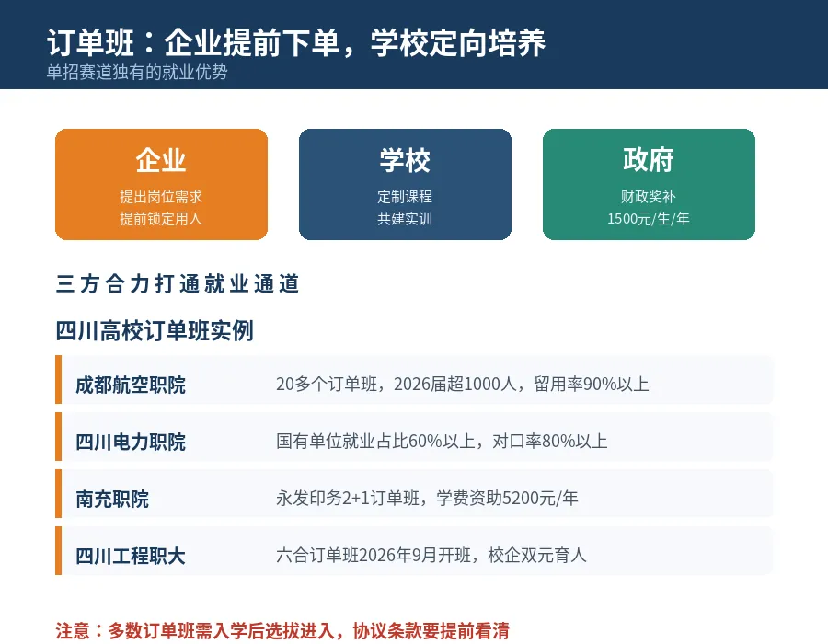Click the 20多个订单班 description text
This screenshot has width=828, height=644.
tap(463, 384)
